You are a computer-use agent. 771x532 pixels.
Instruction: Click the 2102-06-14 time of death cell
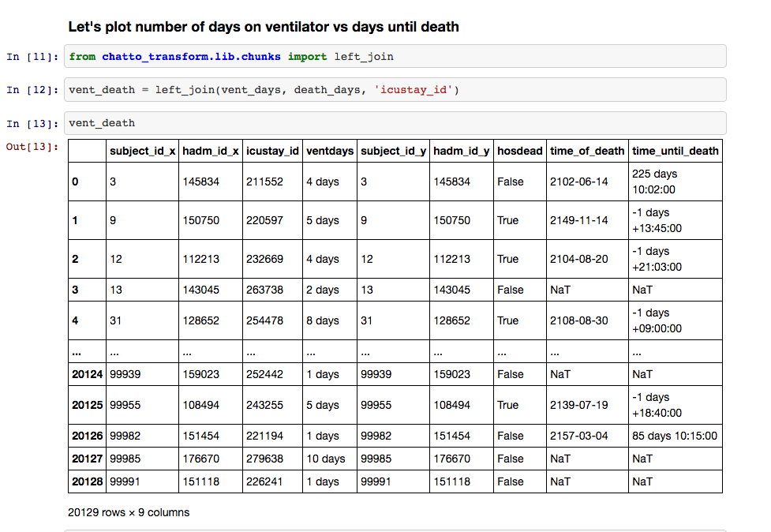pos(579,182)
